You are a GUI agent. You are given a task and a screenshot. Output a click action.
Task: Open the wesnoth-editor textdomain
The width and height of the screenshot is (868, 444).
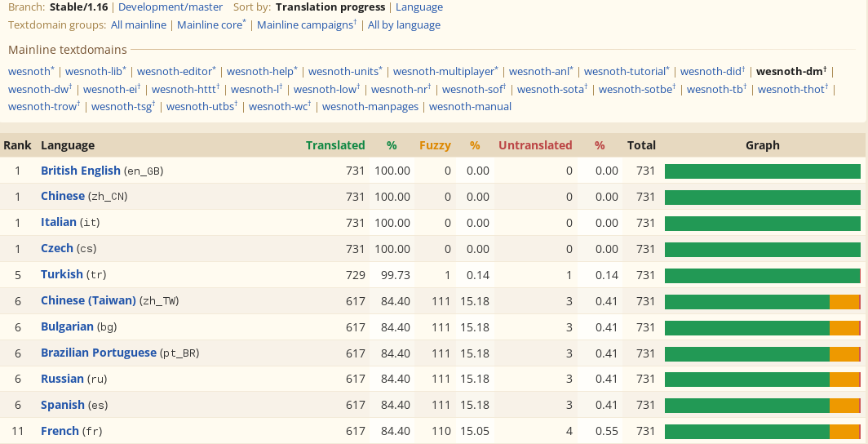176,72
